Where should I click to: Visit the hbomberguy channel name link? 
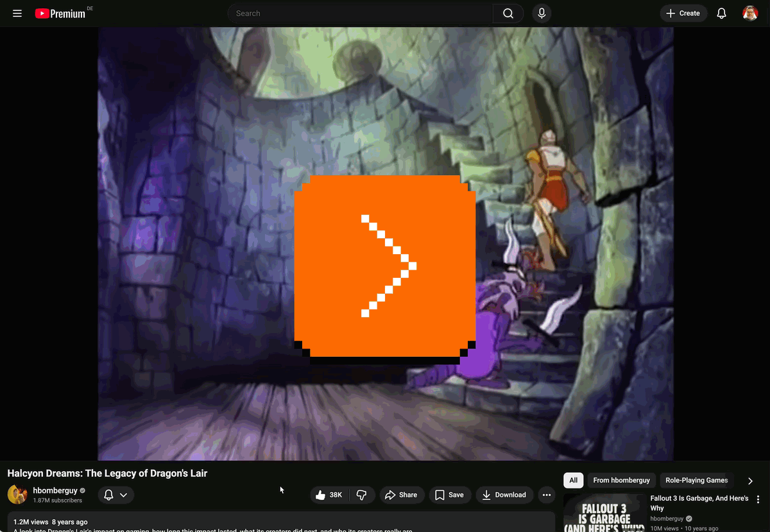pyautogui.click(x=55, y=490)
